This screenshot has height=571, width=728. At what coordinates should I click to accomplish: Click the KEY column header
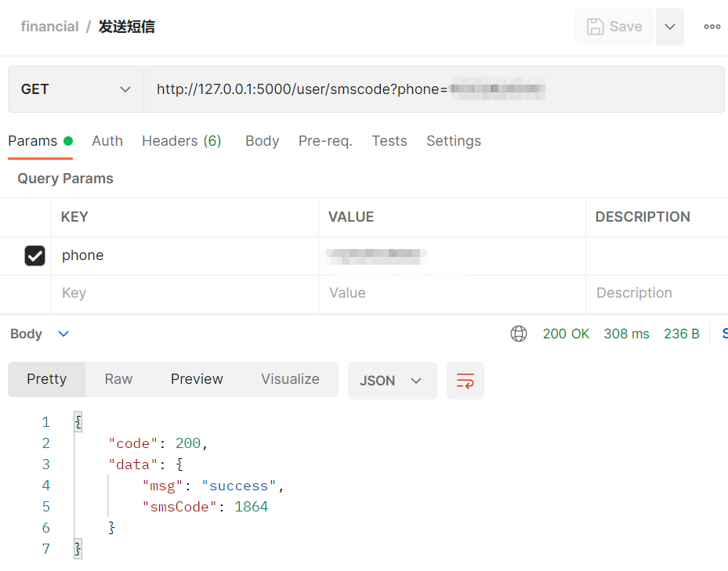(x=74, y=217)
